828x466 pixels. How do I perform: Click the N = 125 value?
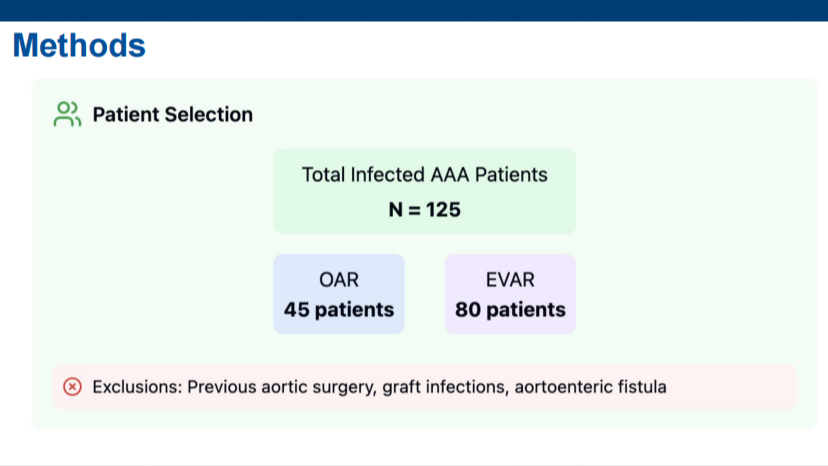pos(425,210)
